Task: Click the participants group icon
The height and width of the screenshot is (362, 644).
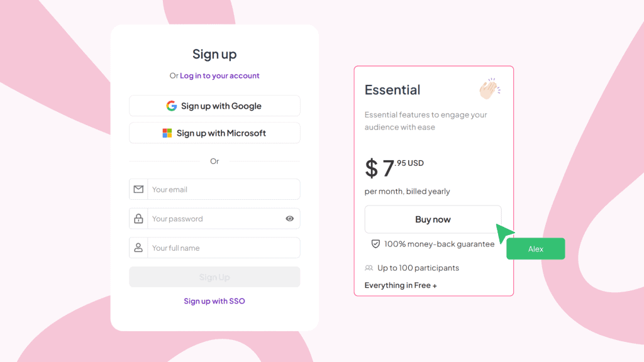Action: tap(369, 268)
